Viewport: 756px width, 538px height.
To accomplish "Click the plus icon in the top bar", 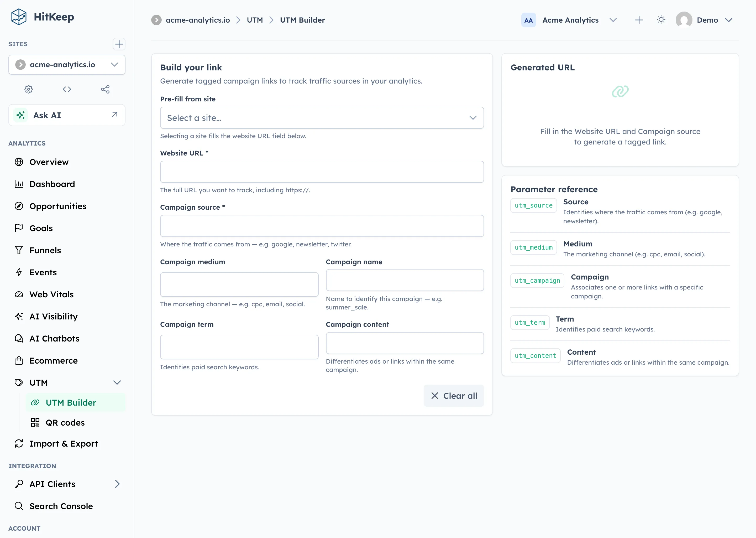I will pos(639,20).
